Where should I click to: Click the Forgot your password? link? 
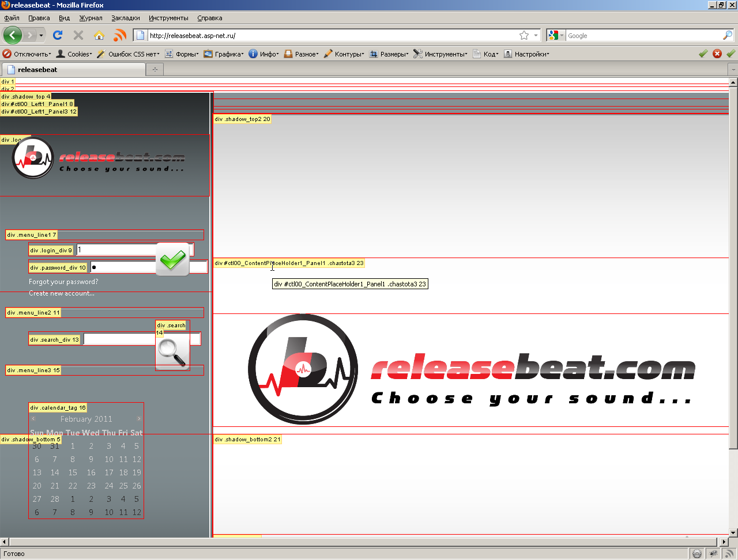[63, 282]
